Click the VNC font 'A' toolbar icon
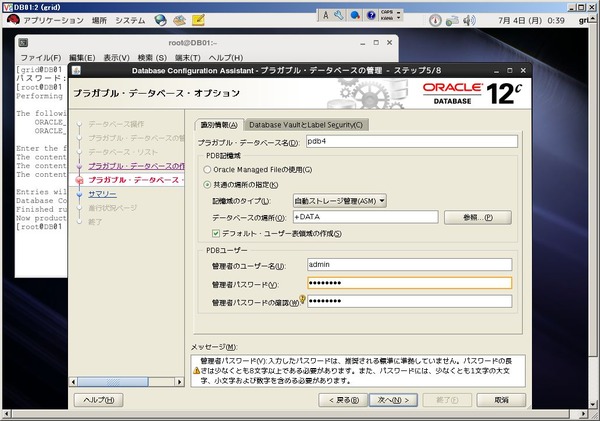 pyautogui.click(x=325, y=15)
